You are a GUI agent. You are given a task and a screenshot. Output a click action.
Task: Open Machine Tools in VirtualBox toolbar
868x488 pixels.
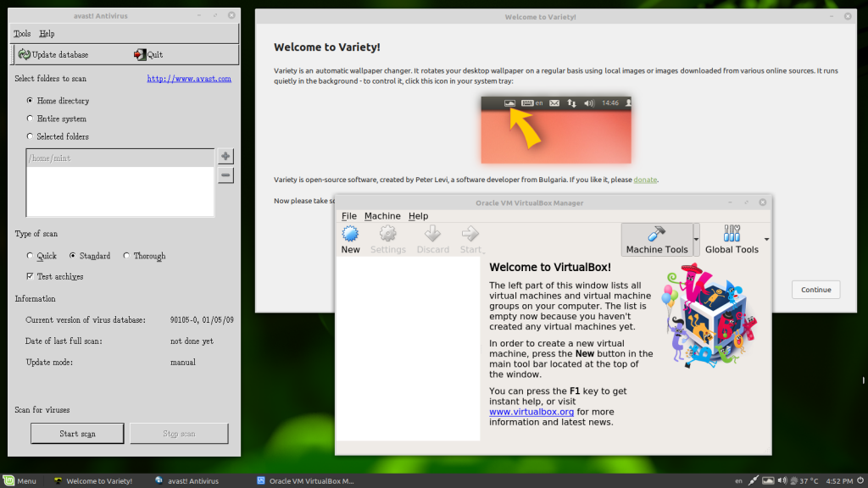(x=658, y=239)
